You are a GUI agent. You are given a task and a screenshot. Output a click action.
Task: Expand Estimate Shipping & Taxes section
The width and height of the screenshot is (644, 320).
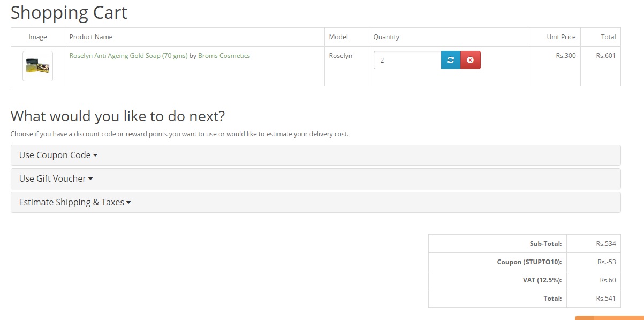[75, 202]
